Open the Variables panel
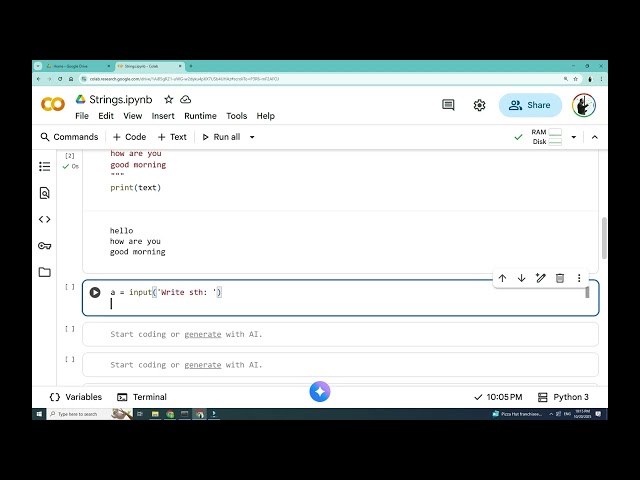Screen dimensions: 640x480 pyautogui.click(x=76, y=397)
